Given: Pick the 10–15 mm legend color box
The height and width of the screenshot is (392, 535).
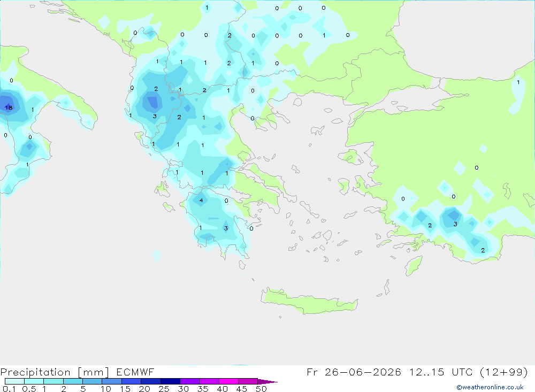Looking at the screenshot, I should coord(112,381).
